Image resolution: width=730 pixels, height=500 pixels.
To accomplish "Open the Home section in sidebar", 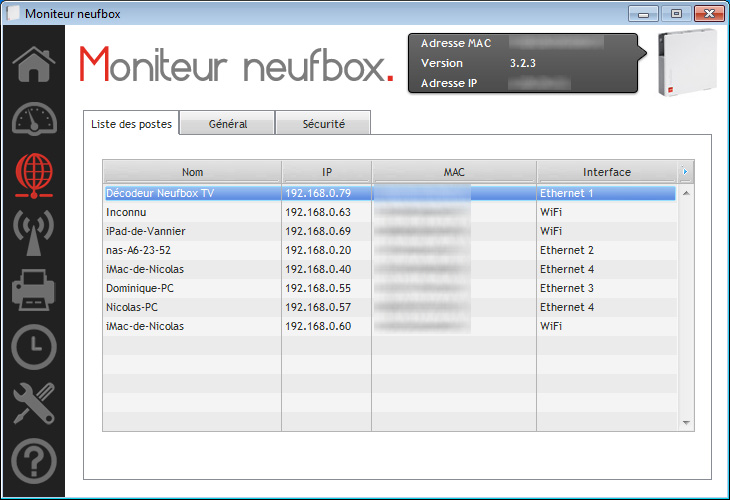I will (33, 63).
